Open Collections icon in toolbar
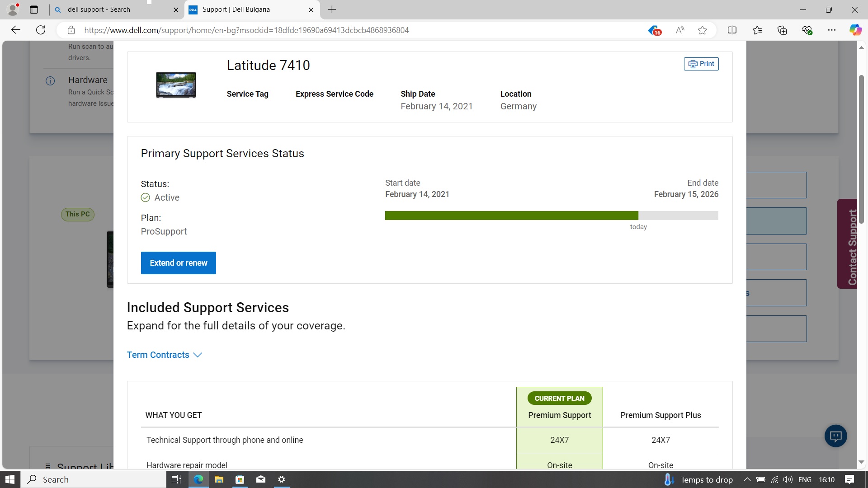This screenshot has height=488, width=868. 782,30
